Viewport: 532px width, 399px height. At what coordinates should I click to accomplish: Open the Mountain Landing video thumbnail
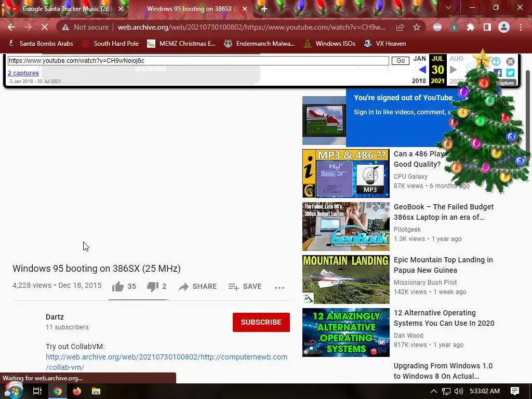point(345,279)
